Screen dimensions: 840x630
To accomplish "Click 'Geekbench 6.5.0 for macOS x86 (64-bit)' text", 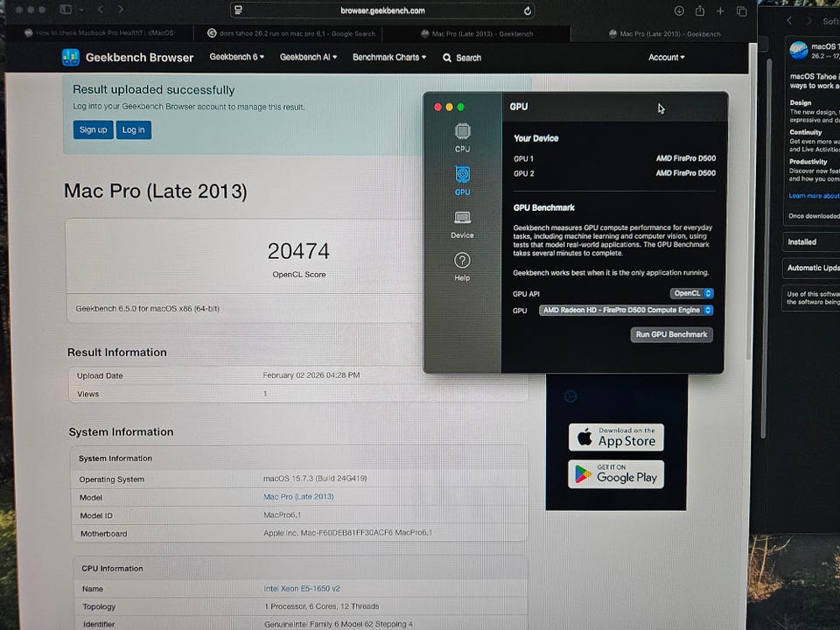I will click(147, 309).
